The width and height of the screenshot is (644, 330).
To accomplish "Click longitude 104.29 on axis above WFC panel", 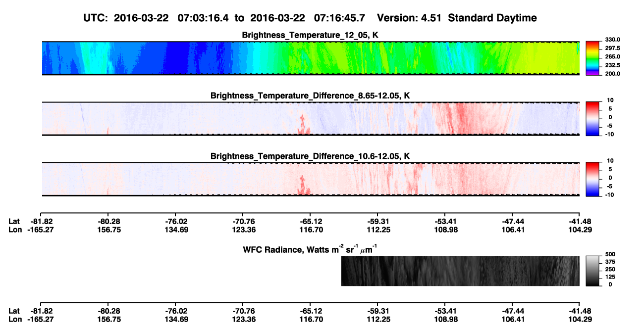I will pyautogui.click(x=580, y=230).
